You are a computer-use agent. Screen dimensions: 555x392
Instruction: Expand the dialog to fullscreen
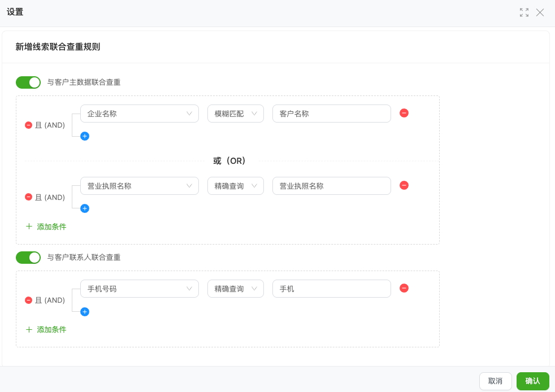pyautogui.click(x=524, y=12)
